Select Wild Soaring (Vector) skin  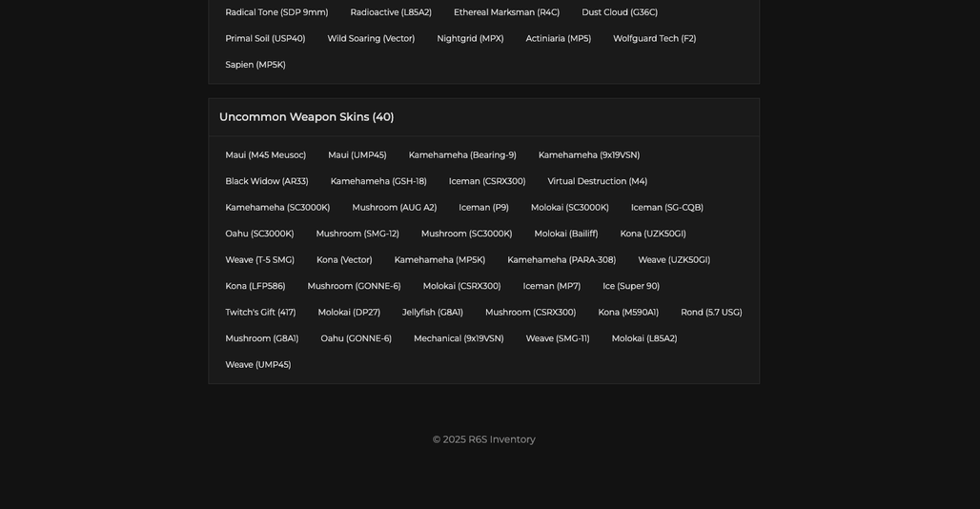[371, 39]
